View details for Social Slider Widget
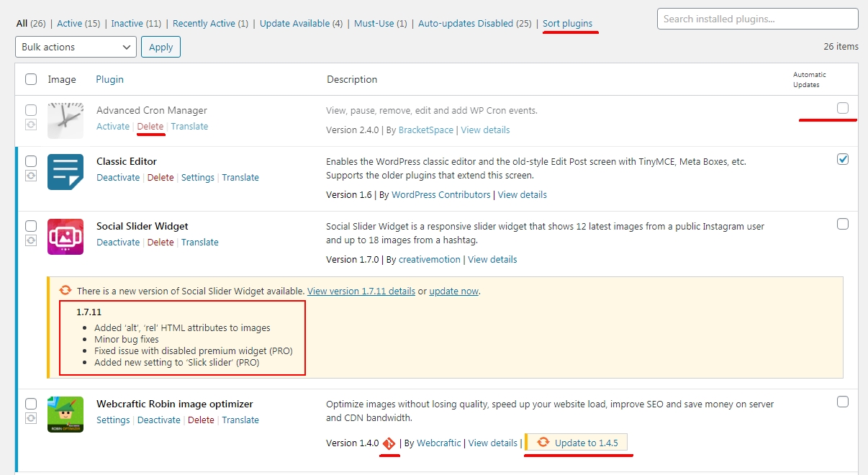Screen dimensions: 868x475 492,259
